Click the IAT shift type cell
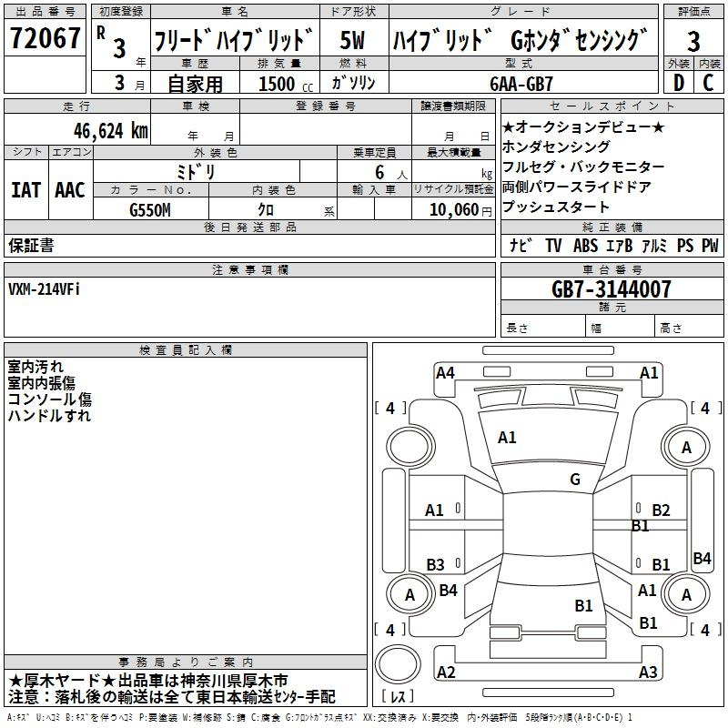 point(25,190)
